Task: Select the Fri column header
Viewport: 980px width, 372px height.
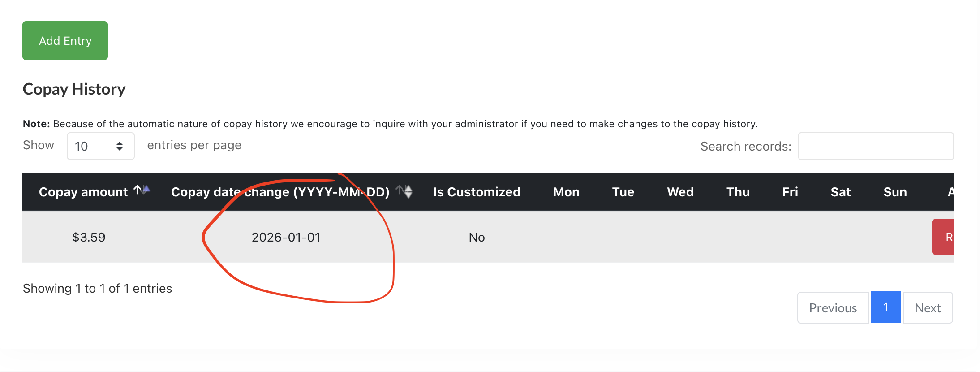Action: click(x=790, y=192)
